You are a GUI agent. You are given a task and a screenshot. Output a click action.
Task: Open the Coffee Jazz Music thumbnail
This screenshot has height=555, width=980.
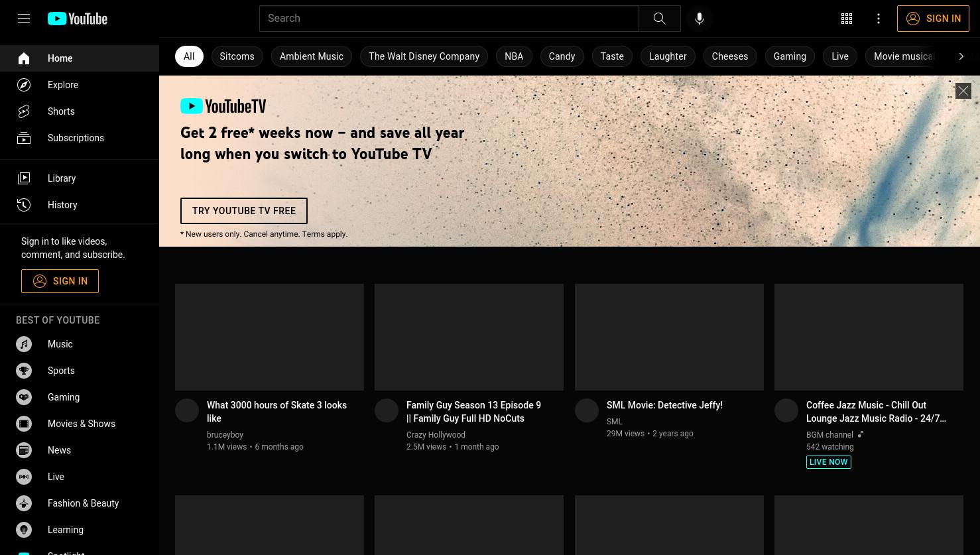(x=869, y=337)
